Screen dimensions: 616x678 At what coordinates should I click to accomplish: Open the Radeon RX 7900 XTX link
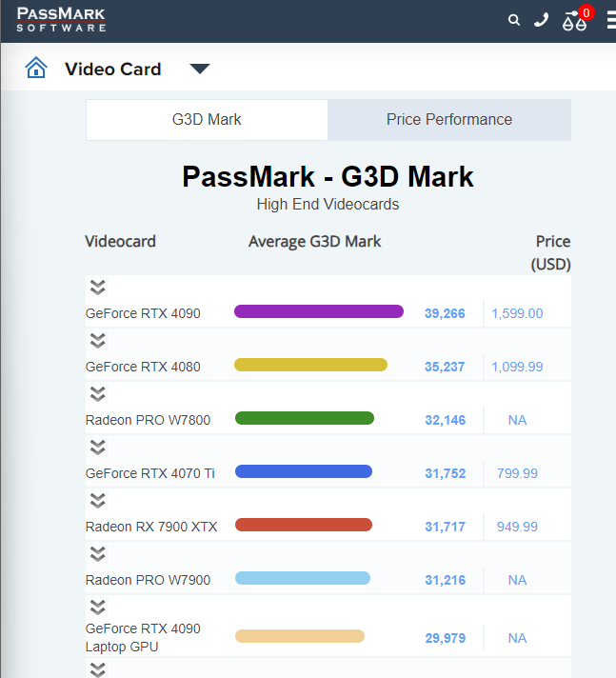(151, 527)
